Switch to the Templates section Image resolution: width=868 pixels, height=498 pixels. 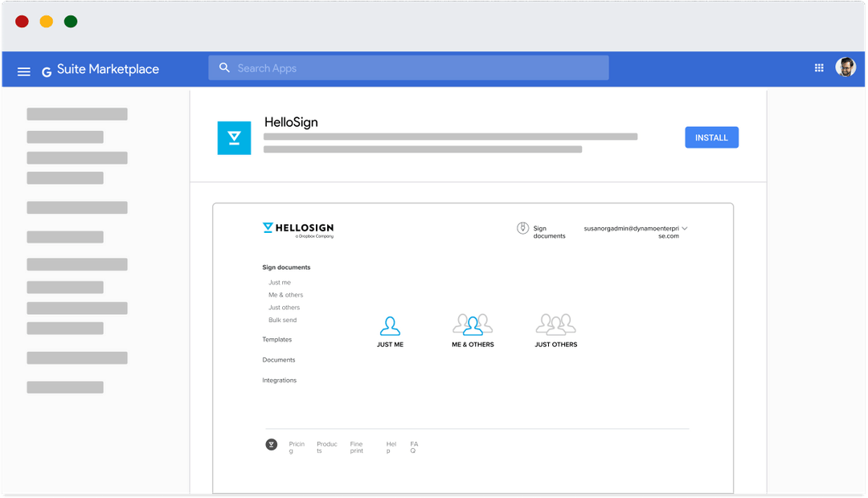276,339
